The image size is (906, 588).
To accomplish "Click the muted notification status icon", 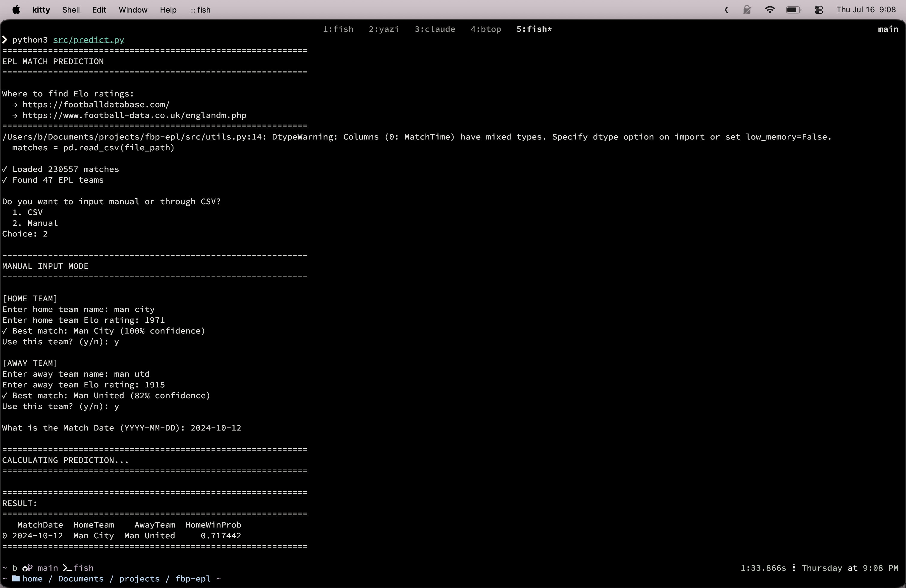I will [747, 10].
